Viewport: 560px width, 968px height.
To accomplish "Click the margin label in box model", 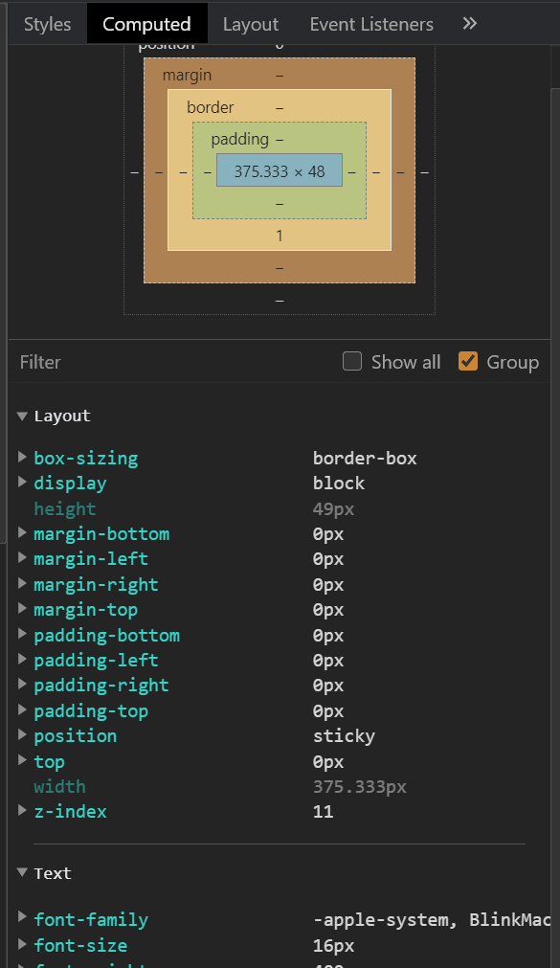I will pos(187,76).
